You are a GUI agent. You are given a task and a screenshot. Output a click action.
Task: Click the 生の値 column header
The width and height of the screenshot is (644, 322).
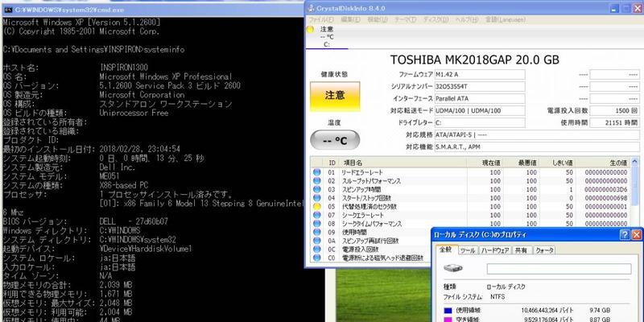[603, 163]
